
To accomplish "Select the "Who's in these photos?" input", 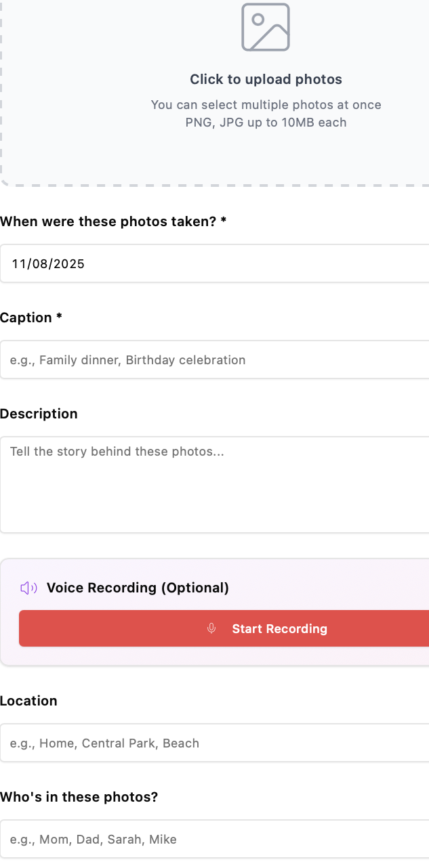I will (214, 839).
